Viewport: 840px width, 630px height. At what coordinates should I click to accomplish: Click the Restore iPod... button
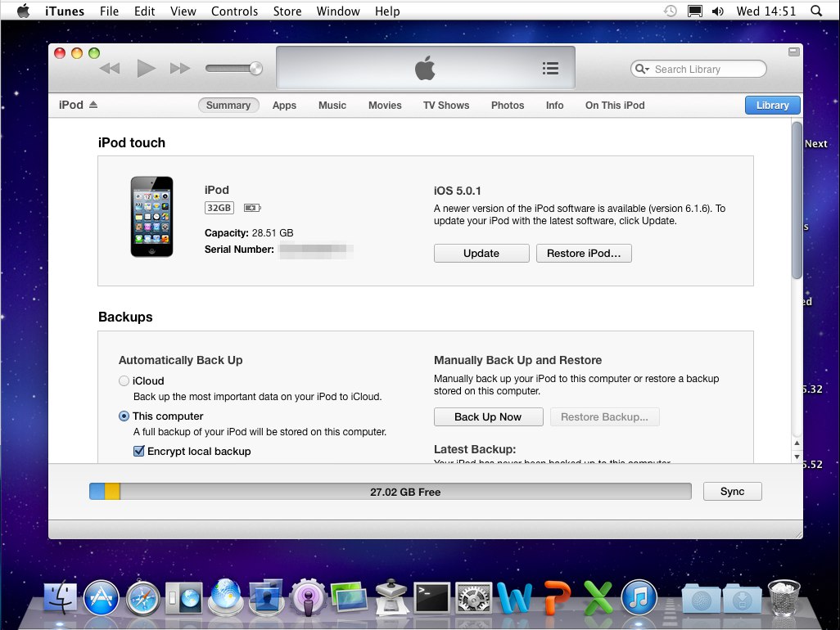click(x=584, y=253)
